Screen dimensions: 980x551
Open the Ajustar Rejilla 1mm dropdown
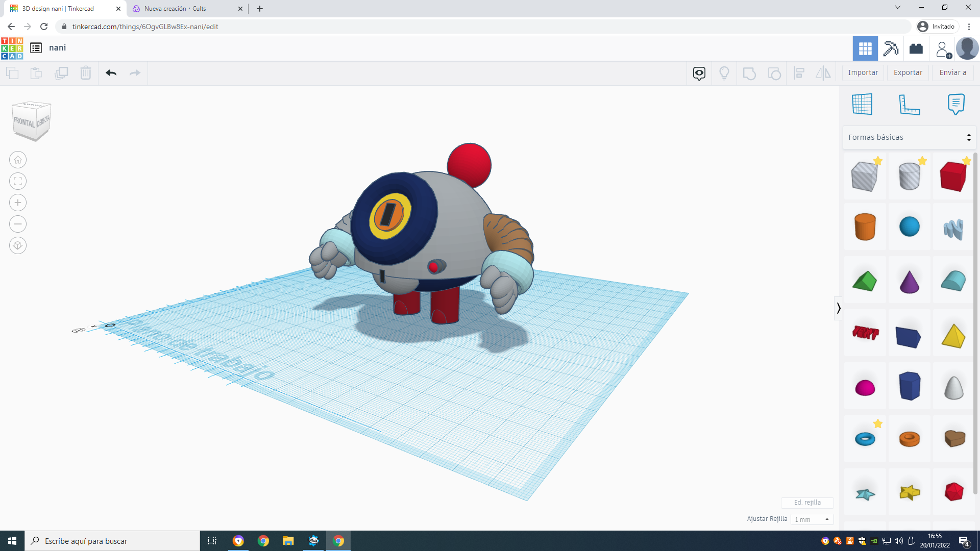pos(812,519)
